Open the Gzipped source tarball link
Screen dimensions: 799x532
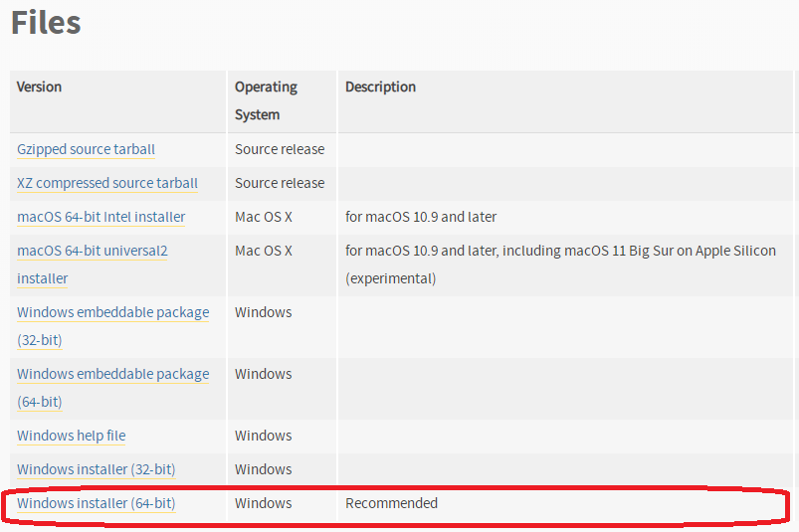(x=86, y=149)
